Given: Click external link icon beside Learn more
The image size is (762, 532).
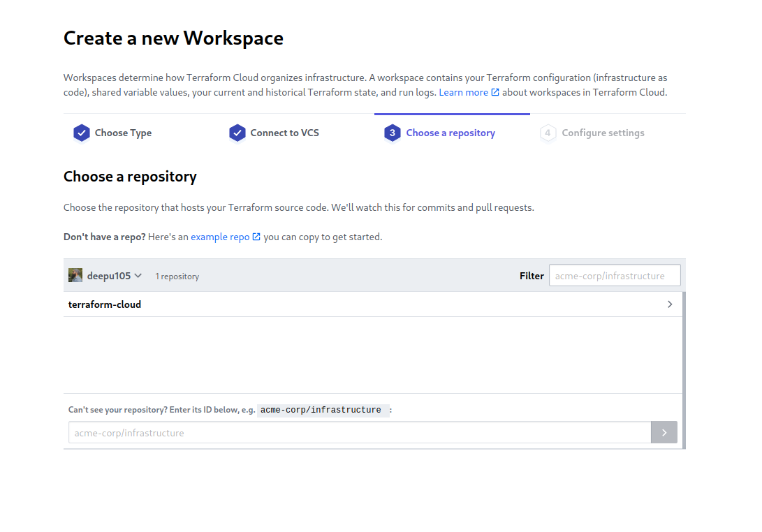Looking at the screenshot, I should tap(495, 92).
